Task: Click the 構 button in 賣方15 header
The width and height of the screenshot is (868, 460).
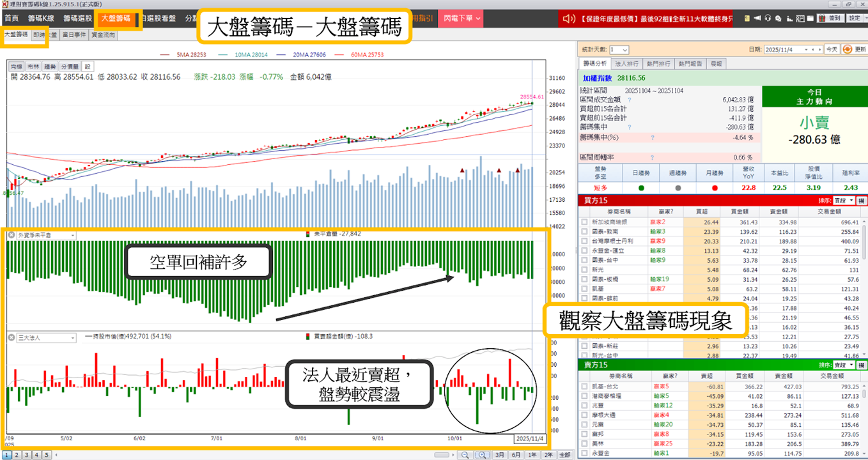Action: (861, 365)
